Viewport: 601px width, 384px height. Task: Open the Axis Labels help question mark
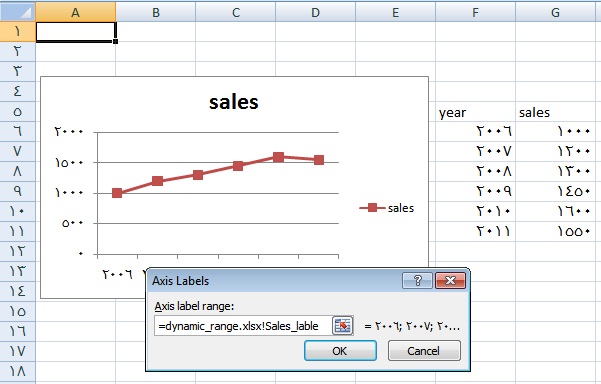(417, 281)
